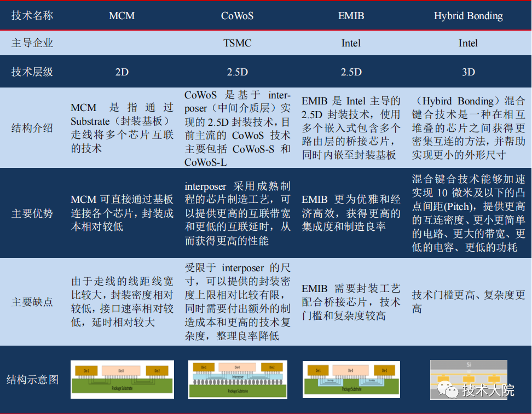
Task: Open the EMIB bridge diagram thumbnail
Action: [x=351, y=380]
